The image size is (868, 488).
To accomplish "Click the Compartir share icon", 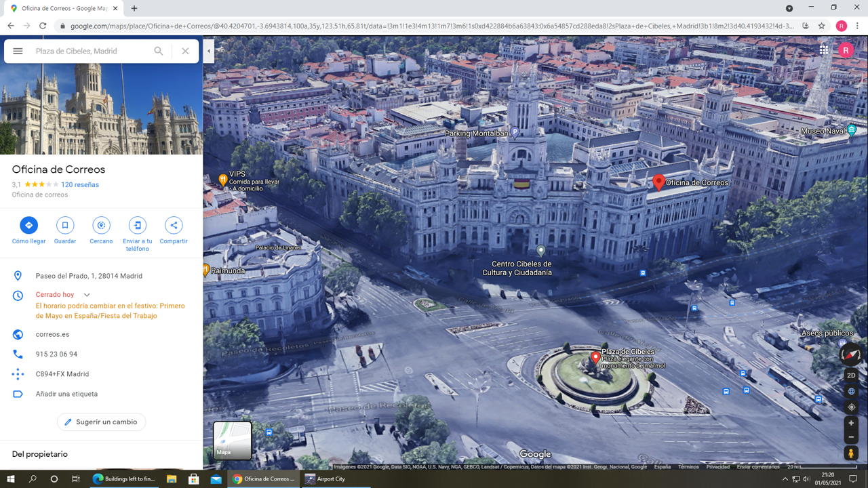I will tap(174, 225).
